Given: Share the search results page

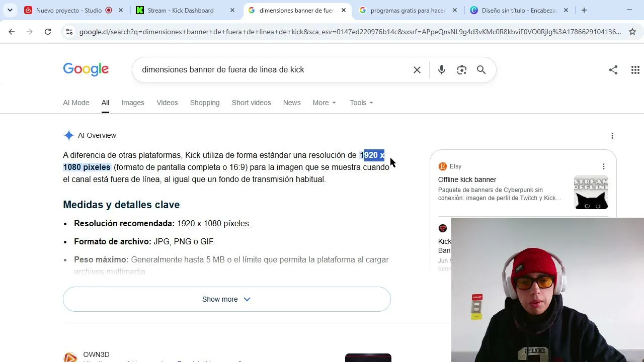Looking at the screenshot, I should [x=613, y=70].
